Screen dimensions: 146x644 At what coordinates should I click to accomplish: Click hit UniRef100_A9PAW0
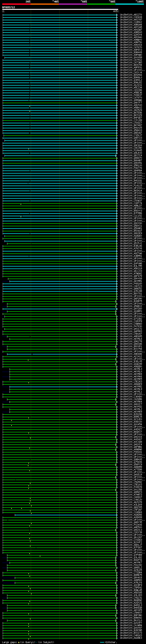[131, 55]
